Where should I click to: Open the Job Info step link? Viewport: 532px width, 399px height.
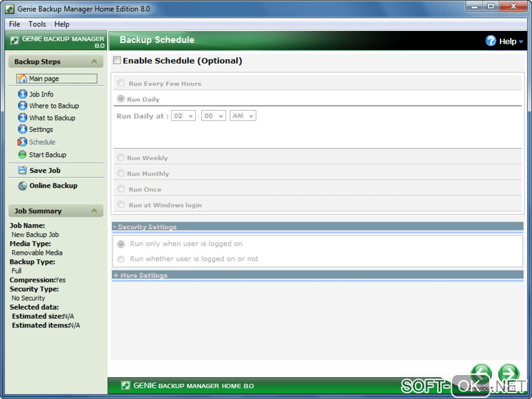tap(41, 94)
